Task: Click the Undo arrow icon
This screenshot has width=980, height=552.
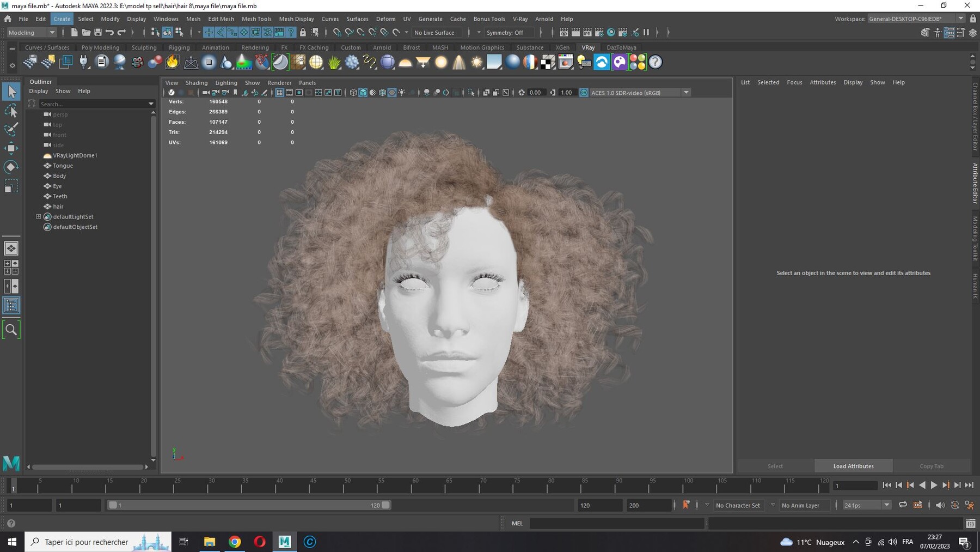Action: pyautogui.click(x=110, y=33)
